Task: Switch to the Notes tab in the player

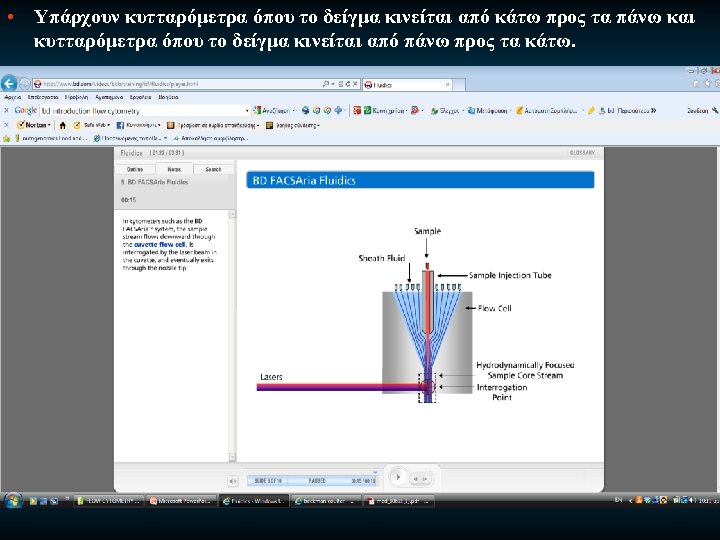Action: pos(174,169)
